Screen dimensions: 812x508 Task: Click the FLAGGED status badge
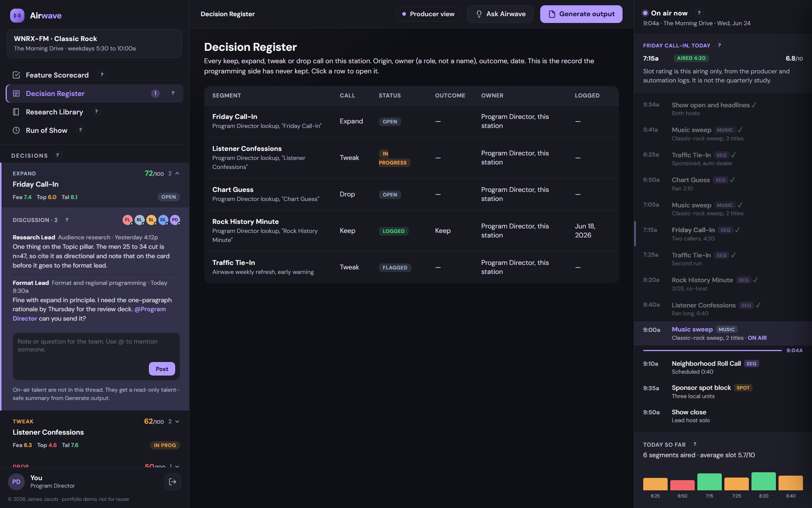pos(395,268)
